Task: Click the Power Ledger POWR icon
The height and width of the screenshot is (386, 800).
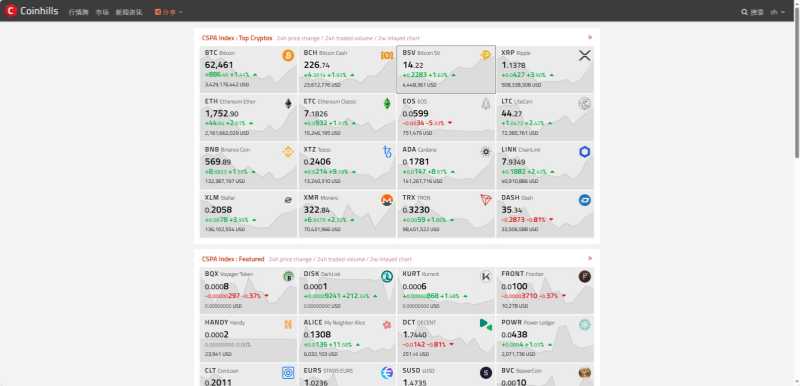Action: coord(585,324)
